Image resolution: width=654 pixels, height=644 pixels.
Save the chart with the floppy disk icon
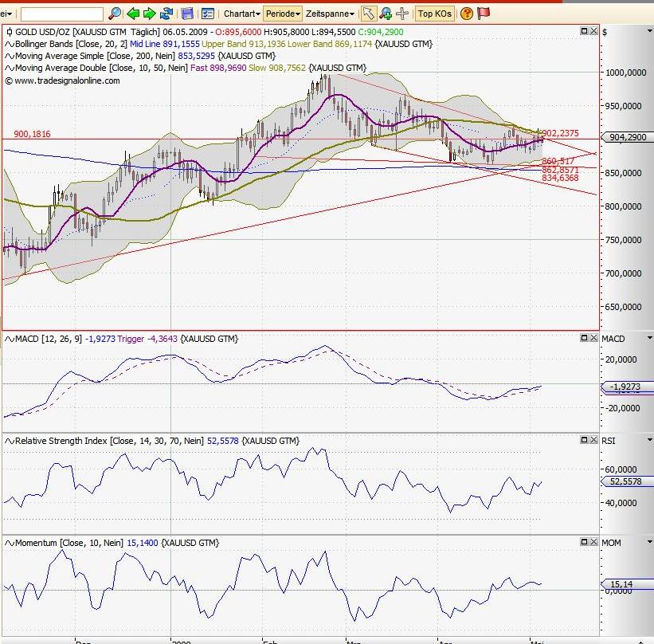point(186,13)
